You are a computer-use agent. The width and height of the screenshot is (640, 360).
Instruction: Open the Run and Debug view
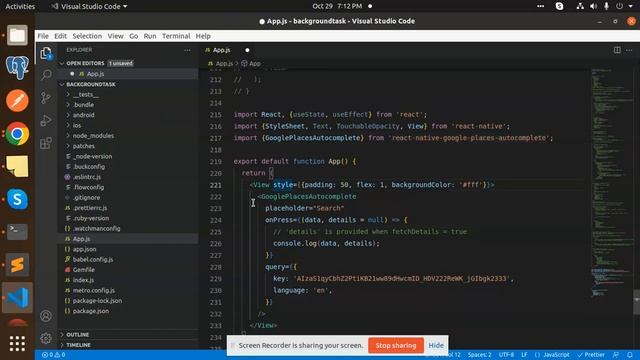pyautogui.click(x=46, y=120)
